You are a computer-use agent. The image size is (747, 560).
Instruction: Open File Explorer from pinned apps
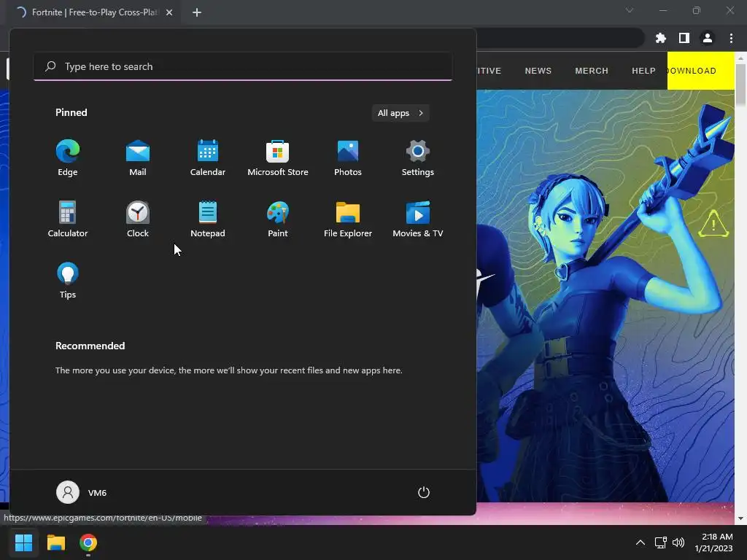[x=348, y=219]
